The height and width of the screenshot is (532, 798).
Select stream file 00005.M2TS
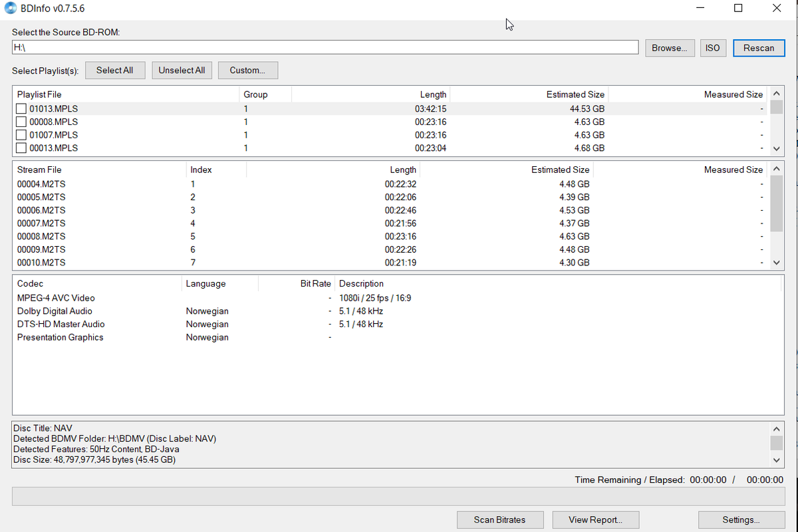391,198
